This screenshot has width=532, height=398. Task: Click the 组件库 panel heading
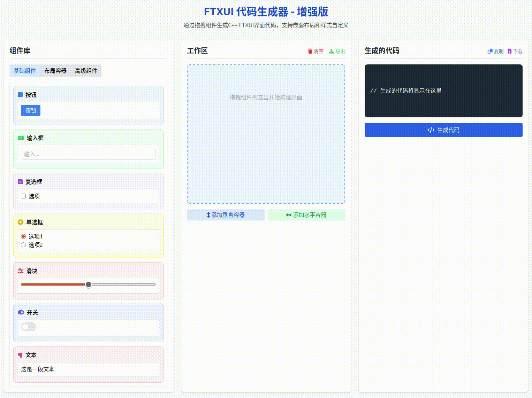click(20, 51)
